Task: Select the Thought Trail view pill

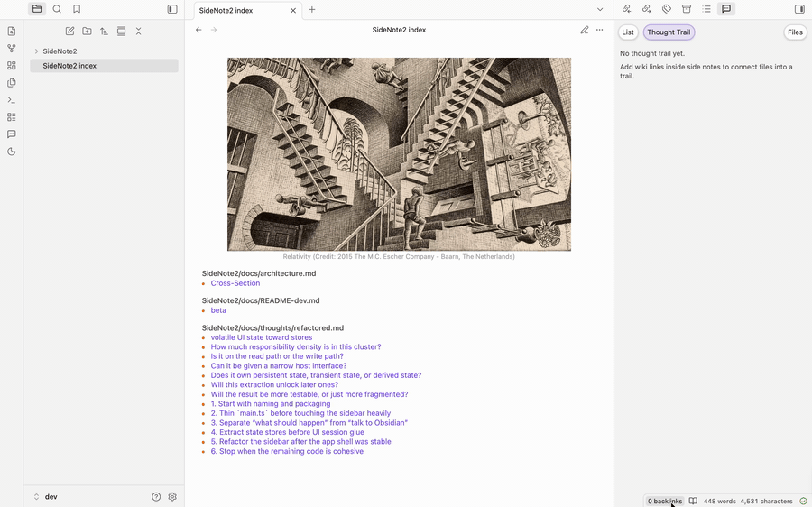Action: click(669, 32)
